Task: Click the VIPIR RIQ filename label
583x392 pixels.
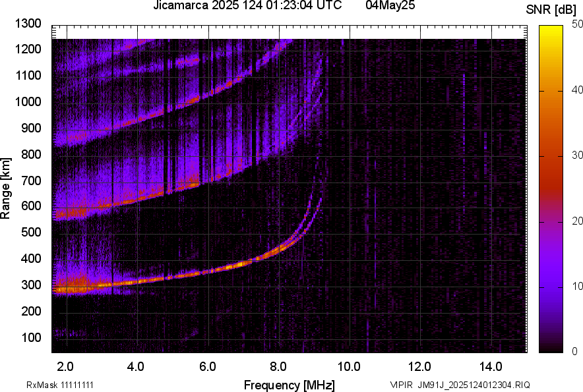Action: coord(460,385)
